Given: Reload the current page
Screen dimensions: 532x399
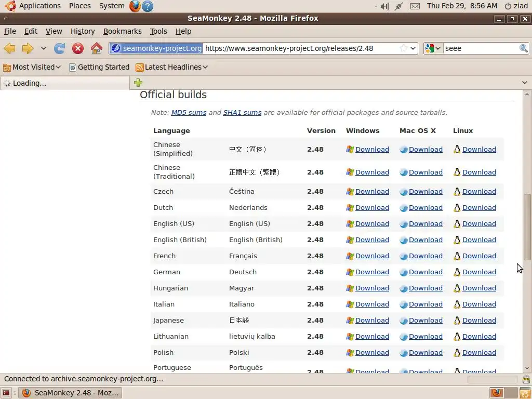Looking at the screenshot, I should point(59,48).
